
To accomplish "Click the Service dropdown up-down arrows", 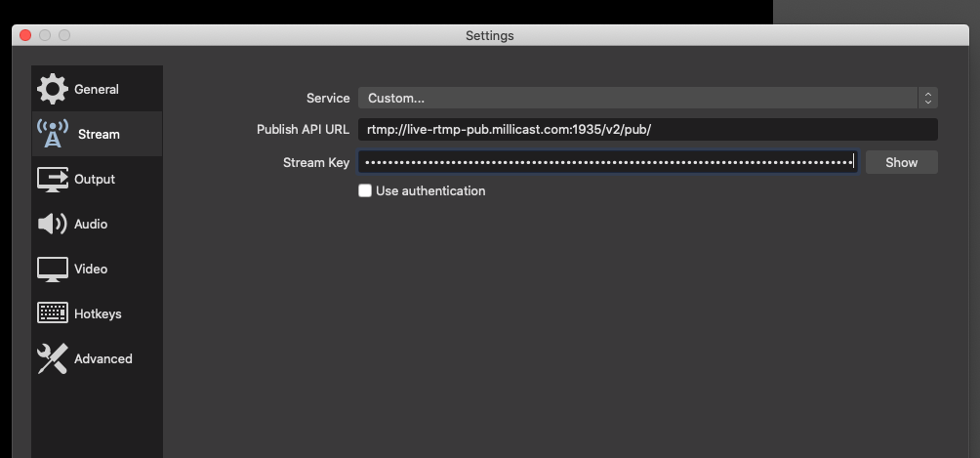I will [927, 98].
